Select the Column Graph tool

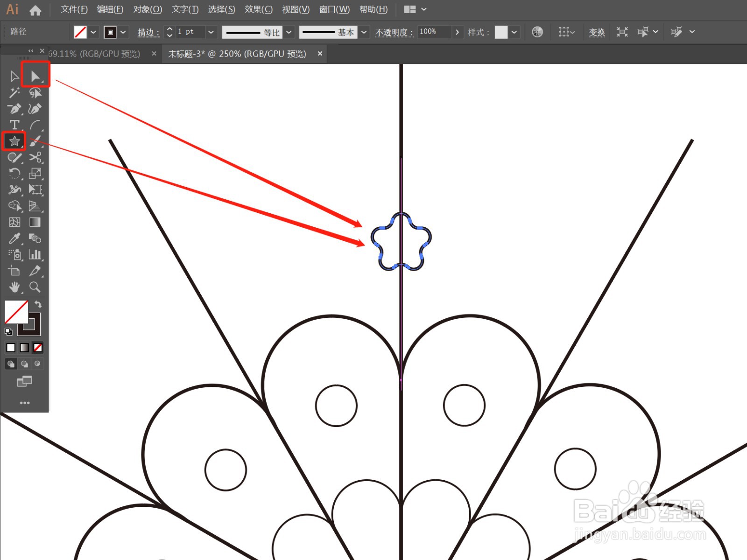[35, 254]
